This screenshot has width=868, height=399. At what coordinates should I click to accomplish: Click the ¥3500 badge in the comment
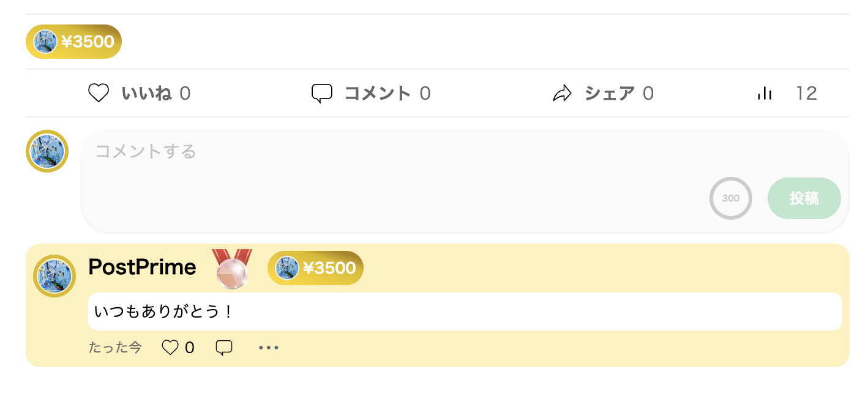(x=315, y=268)
